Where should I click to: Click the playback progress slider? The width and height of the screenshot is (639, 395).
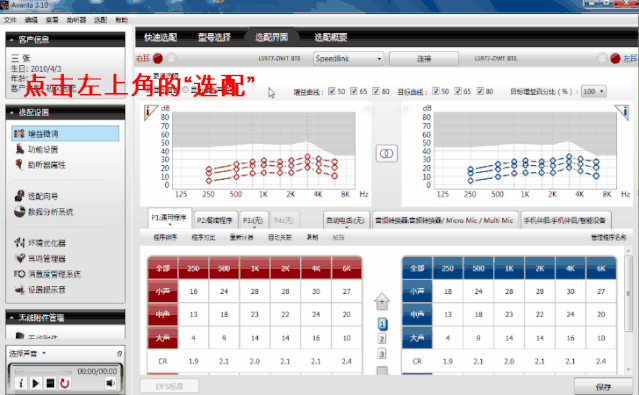pyautogui.click(x=43, y=371)
